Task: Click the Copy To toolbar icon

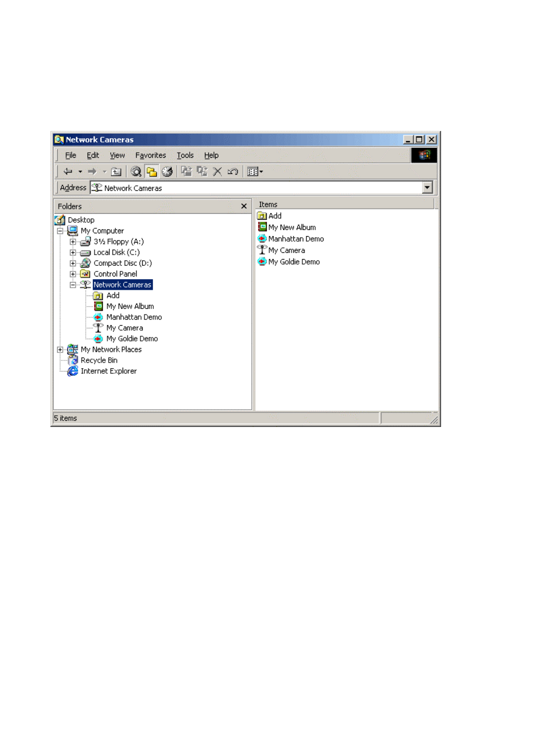Action: pos(202,172)
